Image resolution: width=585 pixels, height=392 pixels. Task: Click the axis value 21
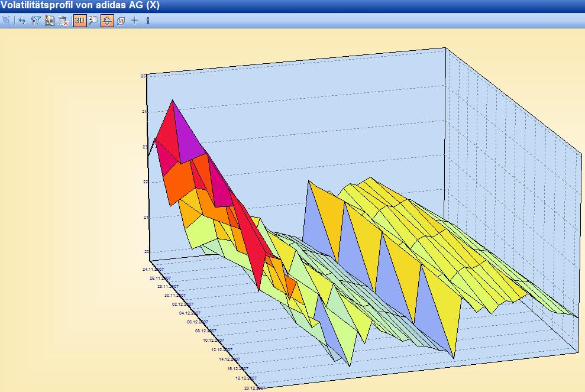[x=146, y=217]
